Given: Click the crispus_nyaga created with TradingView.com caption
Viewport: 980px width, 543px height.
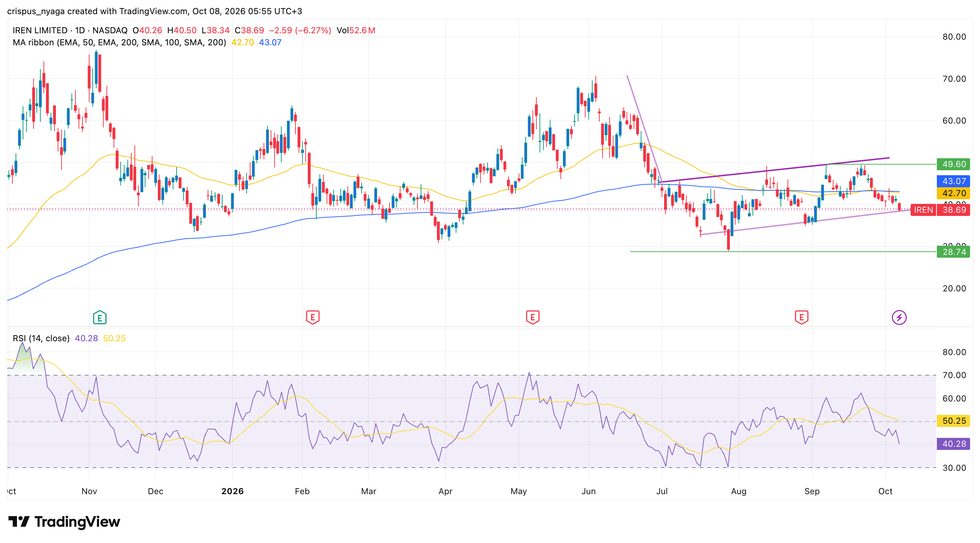Looking at the screenshot, I should pyautogui.click(x=155, y=11).
